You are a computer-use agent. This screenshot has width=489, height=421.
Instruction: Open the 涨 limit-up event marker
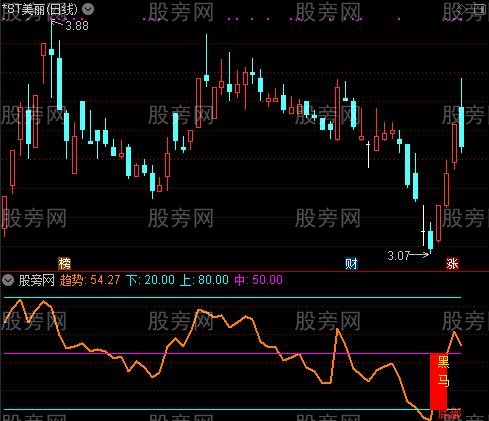[452, 264]
